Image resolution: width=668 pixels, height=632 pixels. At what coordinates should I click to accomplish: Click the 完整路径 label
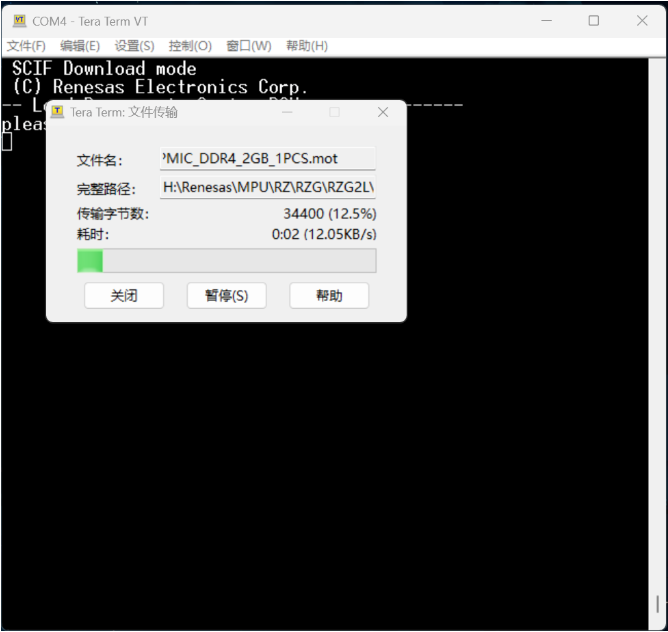pos(106,189)
